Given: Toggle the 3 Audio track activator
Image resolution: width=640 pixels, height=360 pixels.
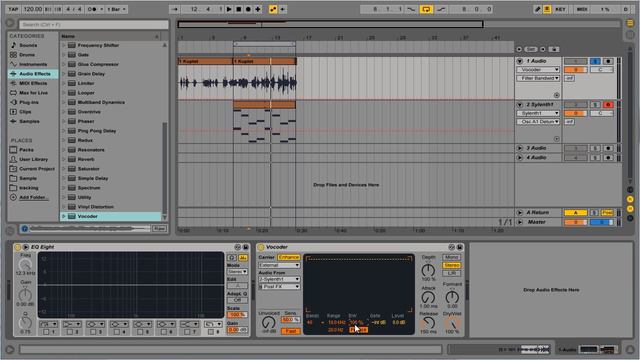Looking at the screenshot, I should point(576,148).
